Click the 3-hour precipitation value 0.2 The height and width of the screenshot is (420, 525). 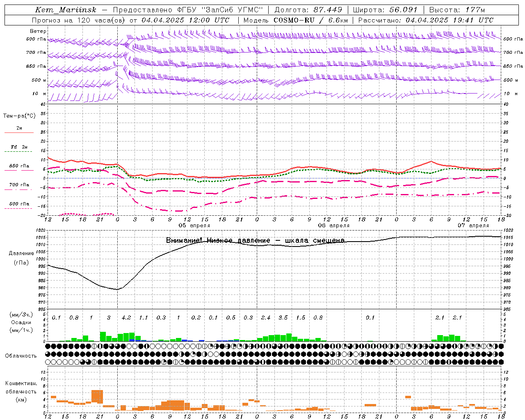click(x=196, y=317)
